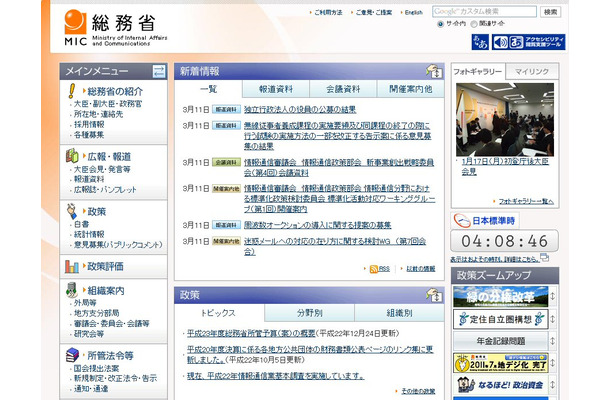This screenshot has height=400, width=610.
Task: Select the 関連サイト search radio button
Action: click(473, 24)
